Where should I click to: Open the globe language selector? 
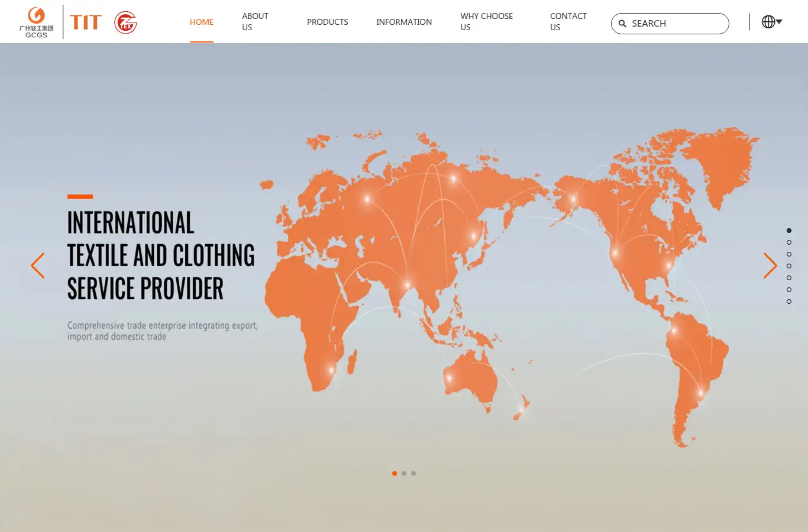[x=772, y=22]
